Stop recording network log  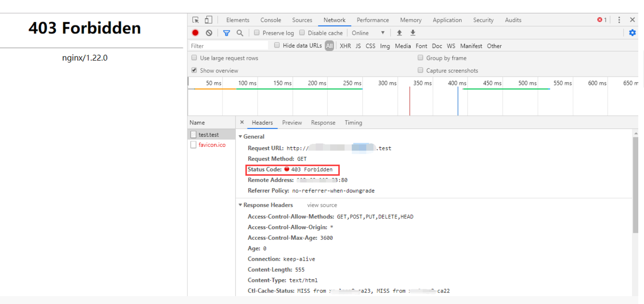pyautogui.click(x=195, y=33)
